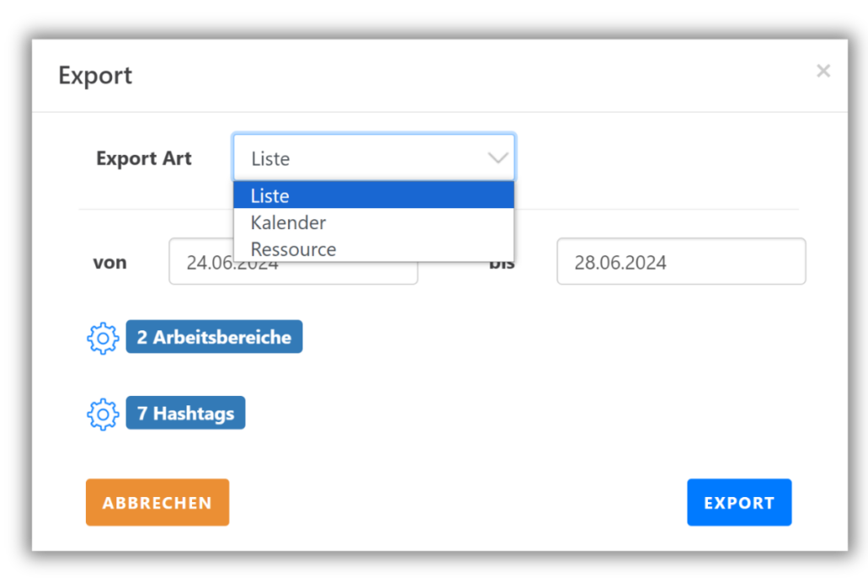Click the 2 Arbeitsbereiche badge
868x588 pixels.
click(x=214, y=337)
